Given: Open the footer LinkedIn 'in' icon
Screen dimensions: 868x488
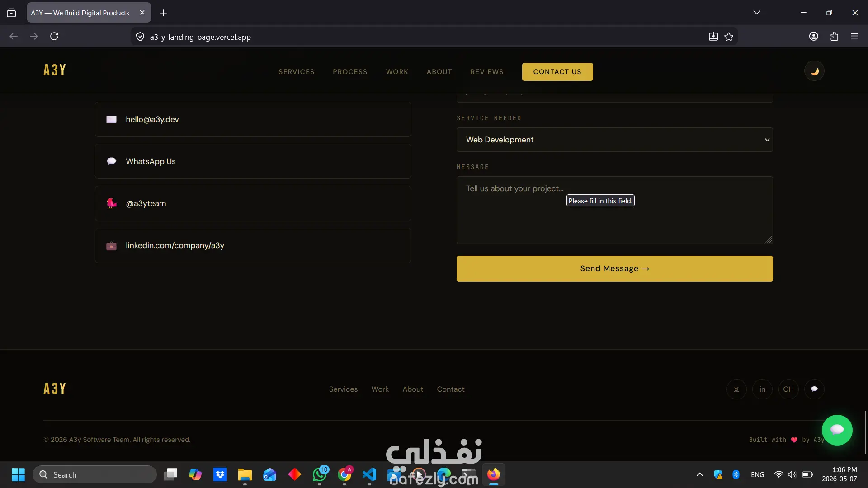Looking at the screenshot, I should (763, 389).
